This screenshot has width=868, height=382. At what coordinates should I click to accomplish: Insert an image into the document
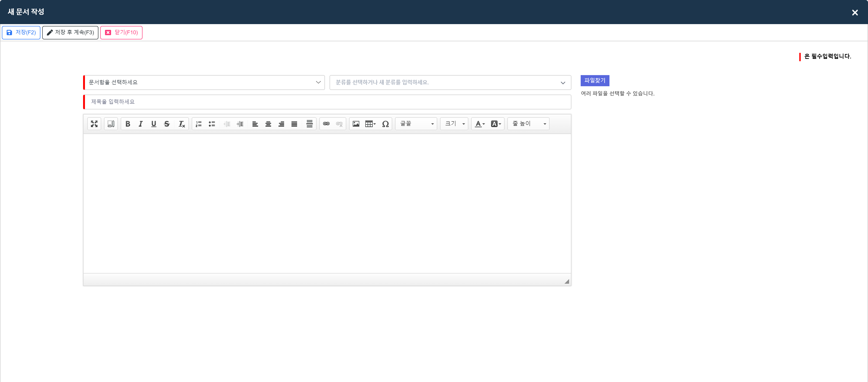356,124
